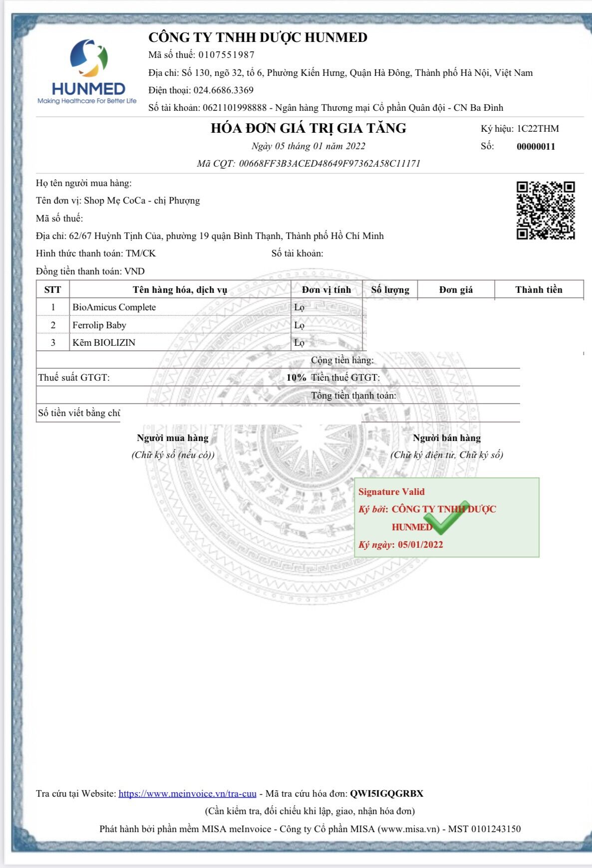The height and width of the screenshot is (868, 592).
Task: Click the 'Tên hàng hóa, dịch vụ' column header
Action: 180,290
